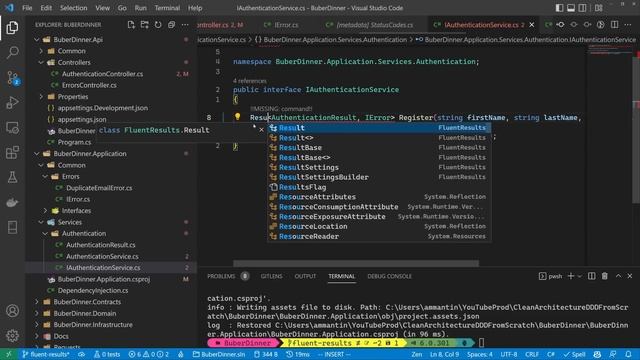Select ResultSettingsBuilder suggestion
The height and width of the screenshot is (360, 640).
tap(379, 177)
